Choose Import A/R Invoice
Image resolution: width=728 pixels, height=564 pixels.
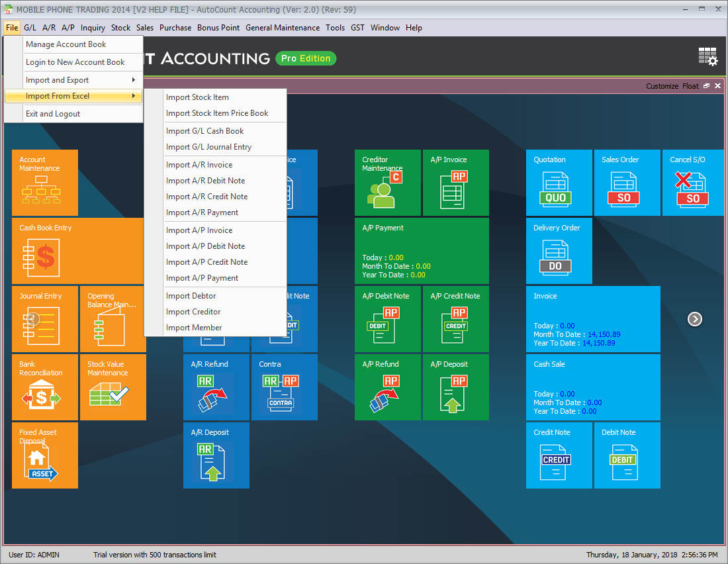point(216,165)
